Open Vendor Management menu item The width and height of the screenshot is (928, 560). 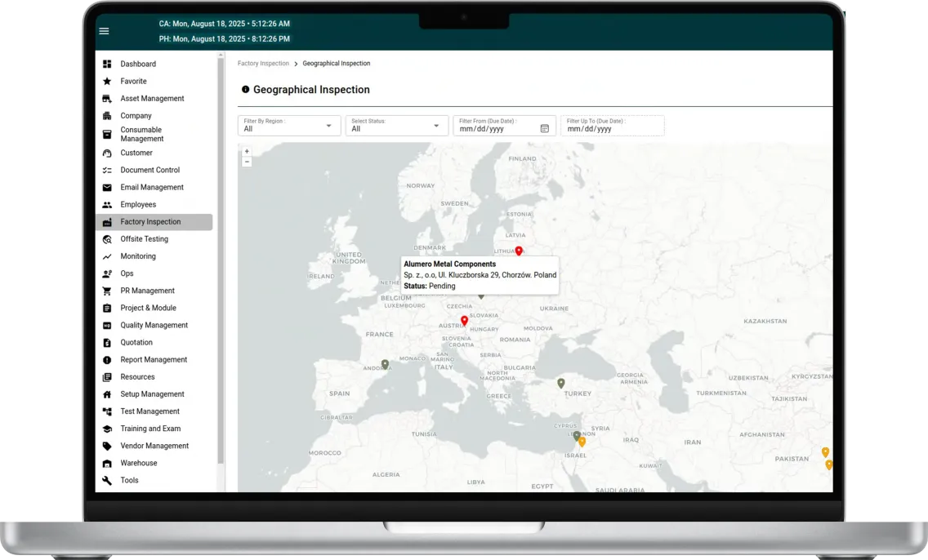[x=154, y=446]
